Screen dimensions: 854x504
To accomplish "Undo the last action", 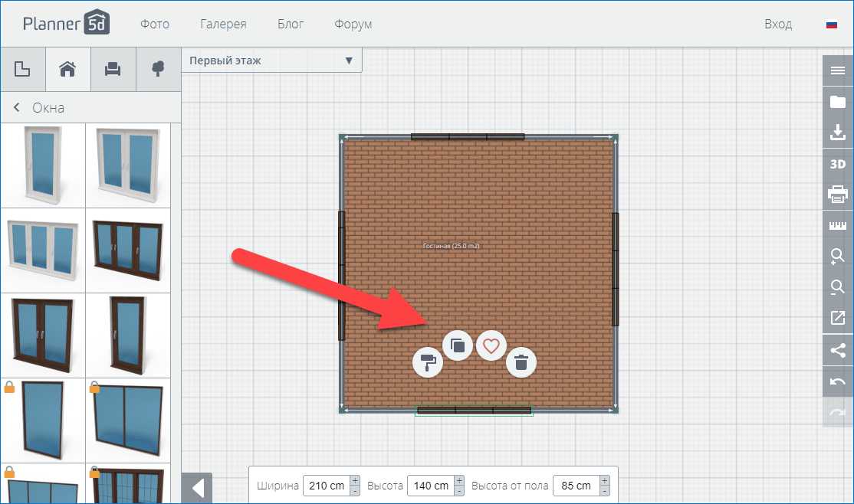I will coord(837,381).
